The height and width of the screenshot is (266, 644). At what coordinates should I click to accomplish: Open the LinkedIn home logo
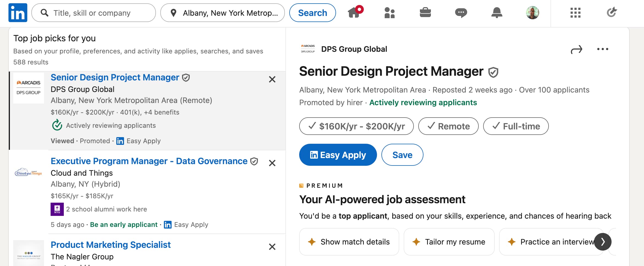point(18,13)
